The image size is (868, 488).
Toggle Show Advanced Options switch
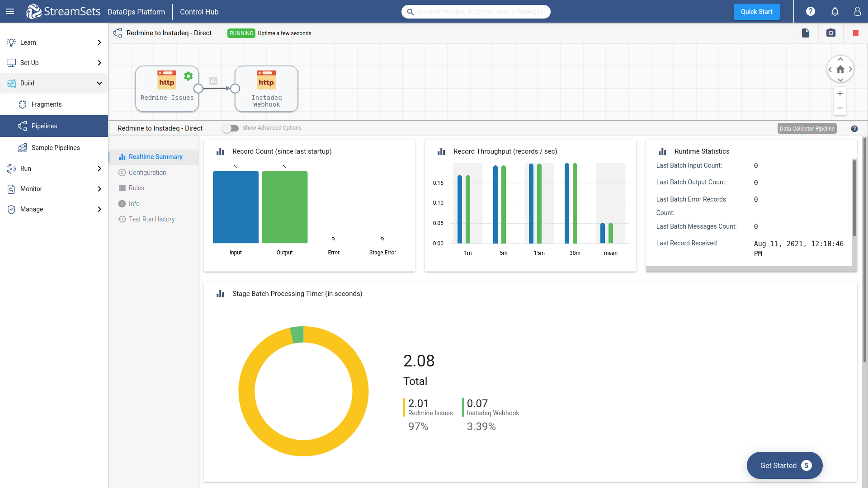coord(231,128)
